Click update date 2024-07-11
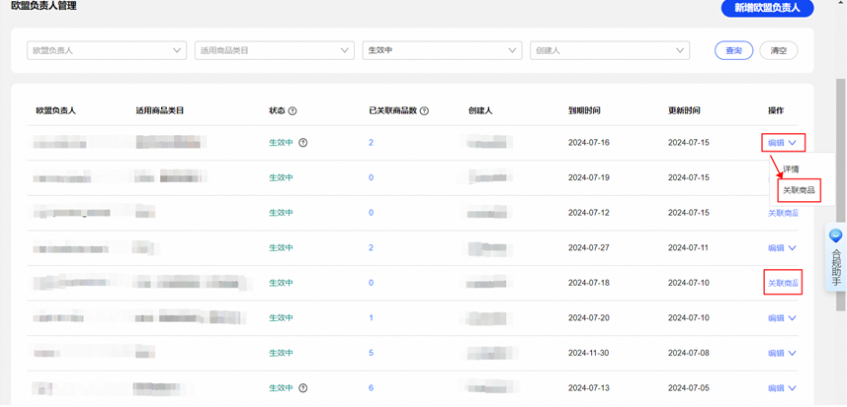Image resolution: width=847 pixels, height=407 pixels. click(x=689, y=248)
